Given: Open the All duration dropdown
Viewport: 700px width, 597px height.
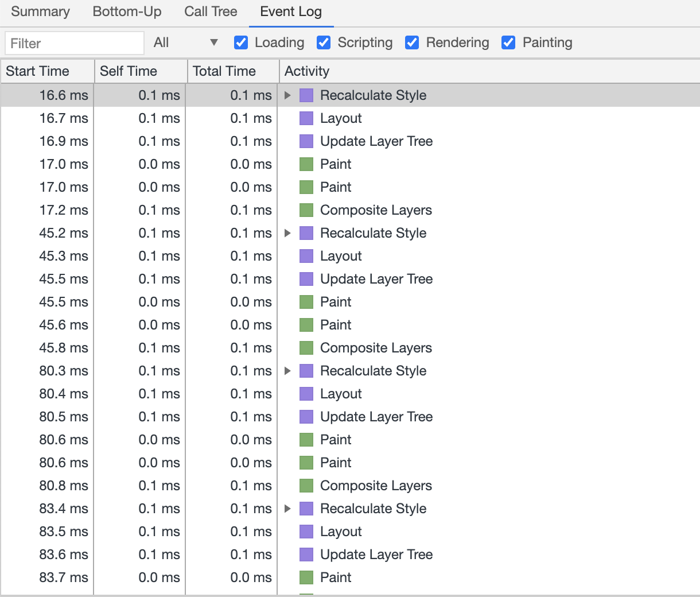Looking at the screenshot, I should click(x=185, y=42).
